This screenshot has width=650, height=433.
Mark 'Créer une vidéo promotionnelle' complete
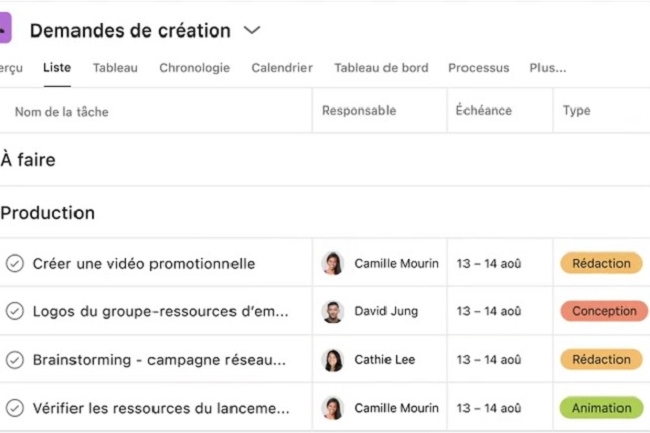[x=15, y=264]
